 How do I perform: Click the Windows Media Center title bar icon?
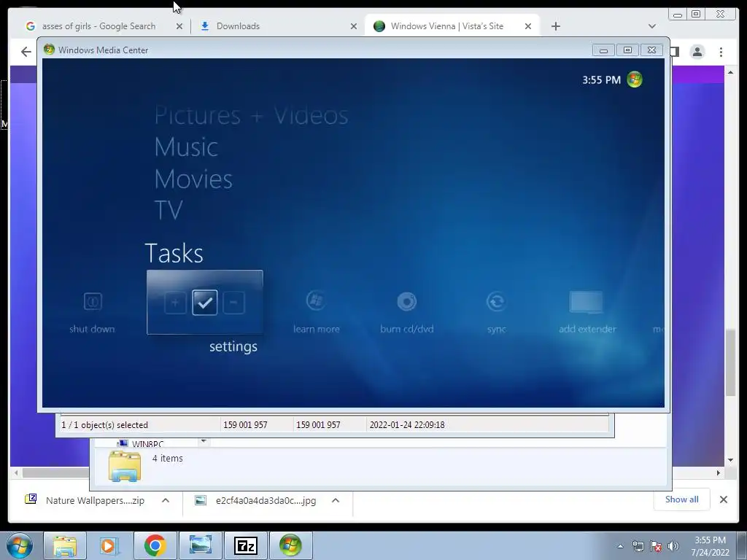(x=49, y=50)
